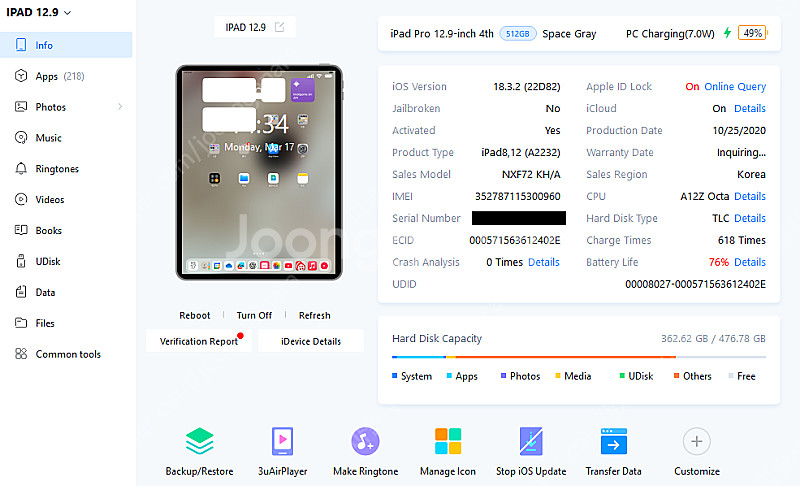The image size is (800, 486).
Task: Click the Data icon in sidebar
Action: tap(21, 292)
